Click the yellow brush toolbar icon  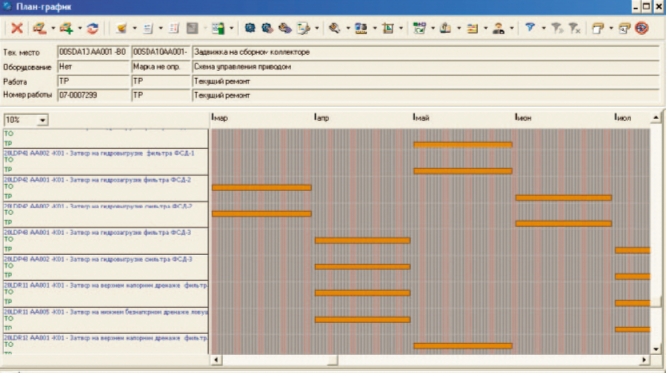[x=121, y=29]
